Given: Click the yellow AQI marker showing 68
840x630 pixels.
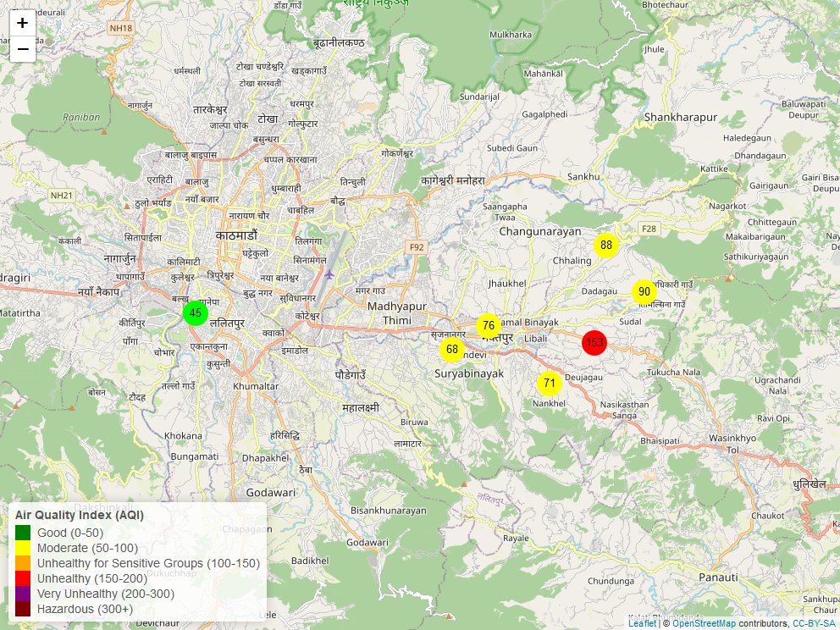Looking at the screenshot, I should [452, 349].
